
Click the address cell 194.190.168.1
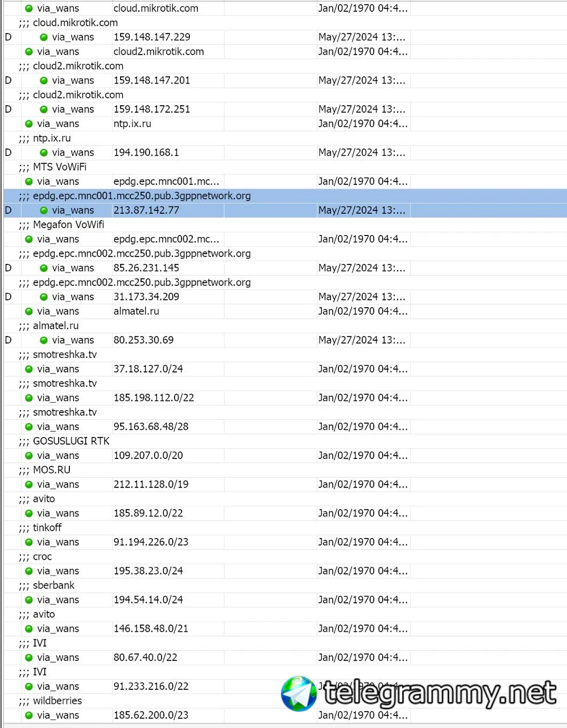146,152
